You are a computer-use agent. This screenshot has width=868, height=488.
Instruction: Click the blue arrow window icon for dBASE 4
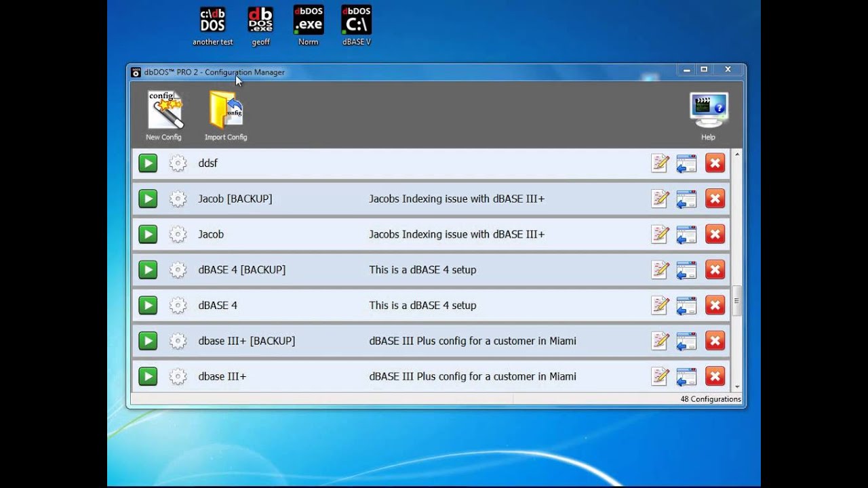pyautogui.click(x=686, y=305)
